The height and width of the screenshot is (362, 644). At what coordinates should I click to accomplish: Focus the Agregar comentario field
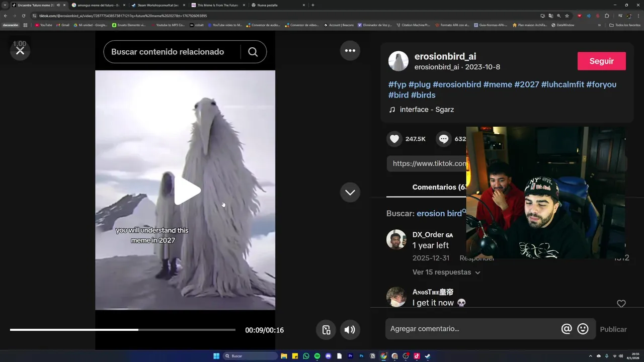473,329
